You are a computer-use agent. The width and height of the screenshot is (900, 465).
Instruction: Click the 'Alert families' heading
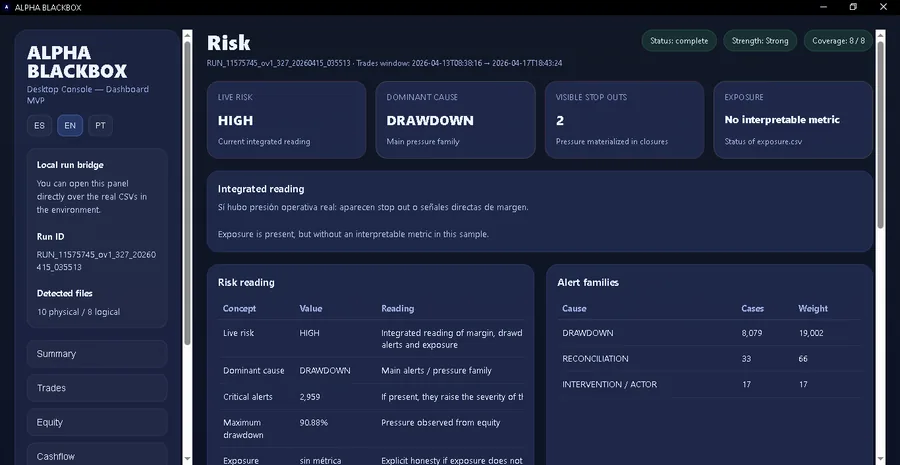[x=588, y=282]
